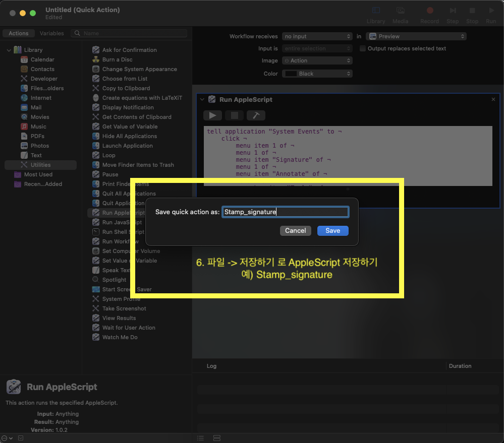Select the Take Screenshot action
This screenshot has height=443, width=504.
[124, 308]
